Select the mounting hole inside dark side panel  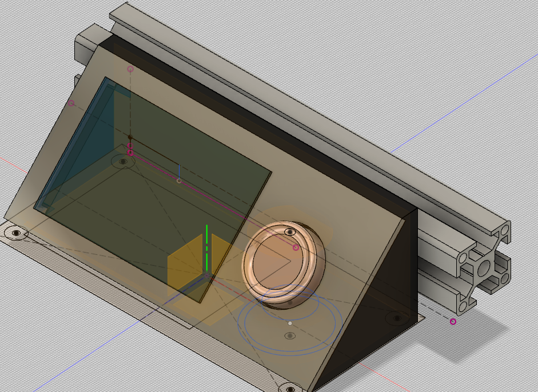point(396,317)
